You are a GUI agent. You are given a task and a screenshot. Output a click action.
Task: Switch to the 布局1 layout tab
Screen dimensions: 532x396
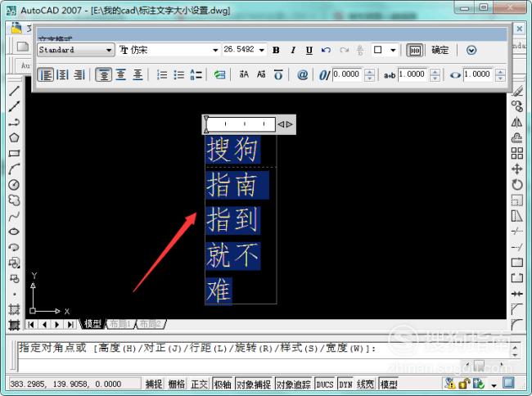(x=120, y=324)
